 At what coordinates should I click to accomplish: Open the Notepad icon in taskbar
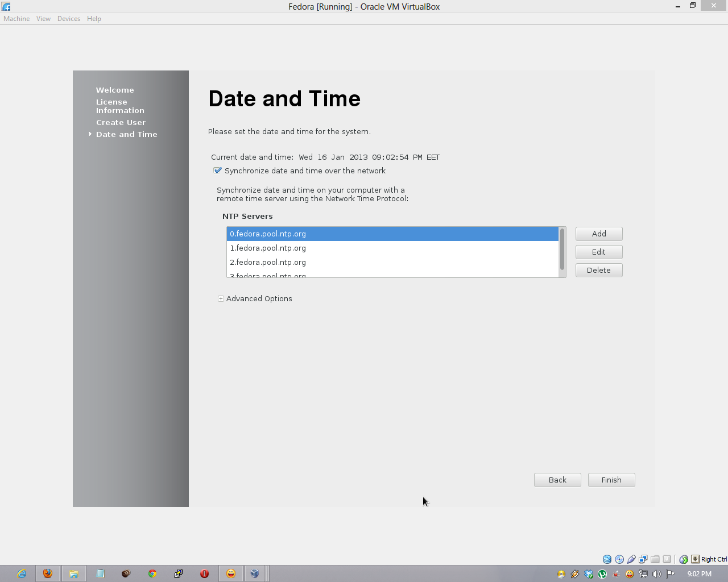100,573
